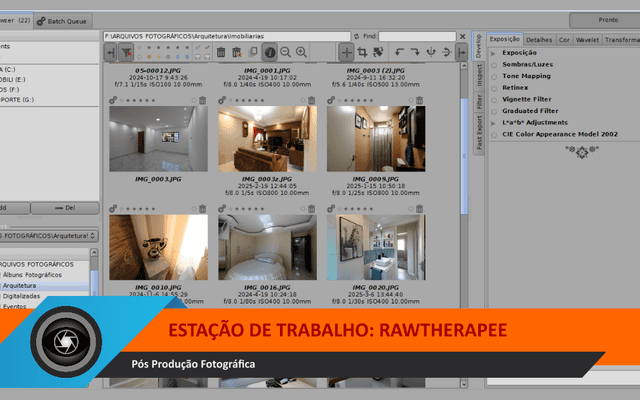Send IMG_0003z.JPG to batch queue via gears icon

point(222,100)
